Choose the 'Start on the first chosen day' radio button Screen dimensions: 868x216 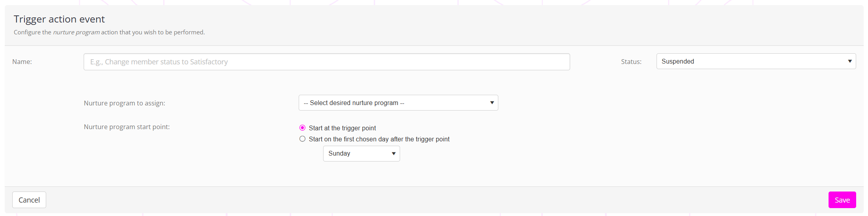click(303, 139)
